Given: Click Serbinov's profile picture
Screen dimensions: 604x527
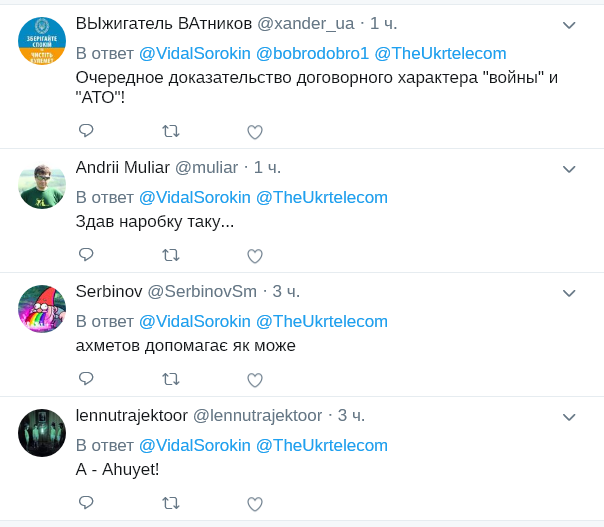Looking at the screenshot, I should pos(42,309).
